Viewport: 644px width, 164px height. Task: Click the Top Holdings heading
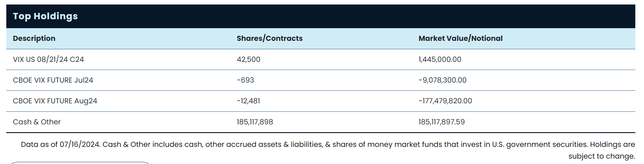point(45,16)
